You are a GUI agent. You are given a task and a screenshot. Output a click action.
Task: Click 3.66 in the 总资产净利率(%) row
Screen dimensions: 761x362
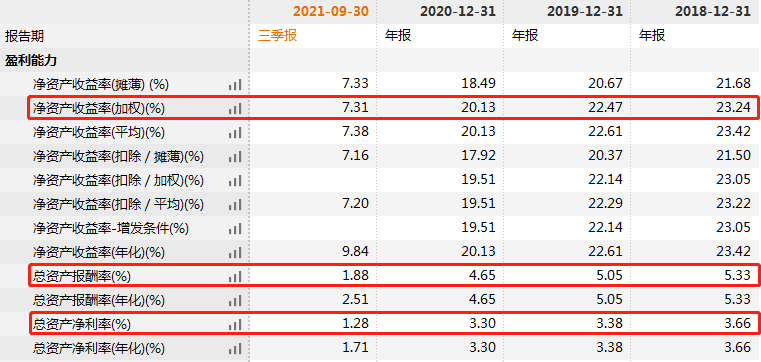click(736, 323)
